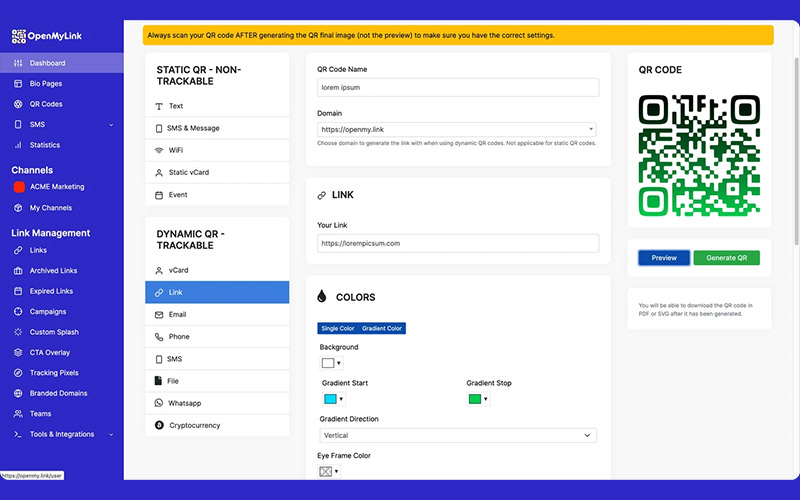Image resolution: width=800 pixels, height=500 pixels.
Task: Switch to Gradient Color mode
Action: coord(382,329)
